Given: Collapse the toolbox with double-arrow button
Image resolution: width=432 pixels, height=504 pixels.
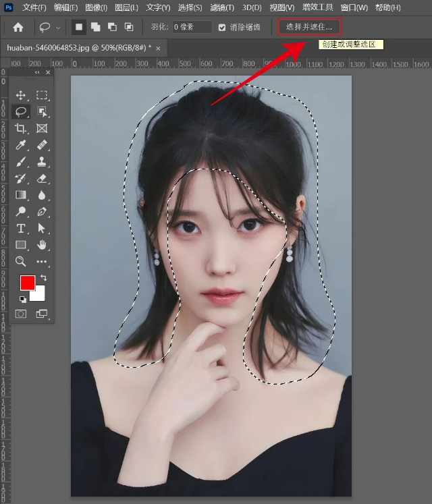Looking at the screenshot, I should 37,72.
